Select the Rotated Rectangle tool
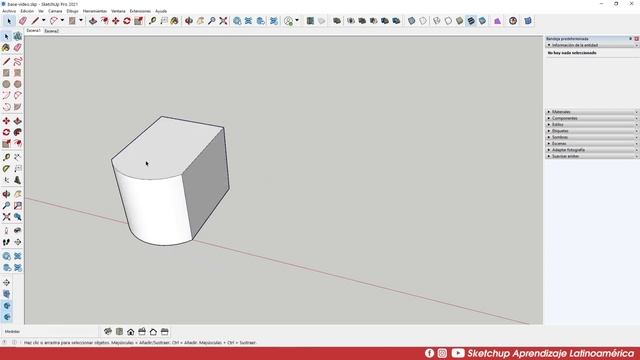The height and width of the screenshot is (360, 640). [x=18, y=73]
